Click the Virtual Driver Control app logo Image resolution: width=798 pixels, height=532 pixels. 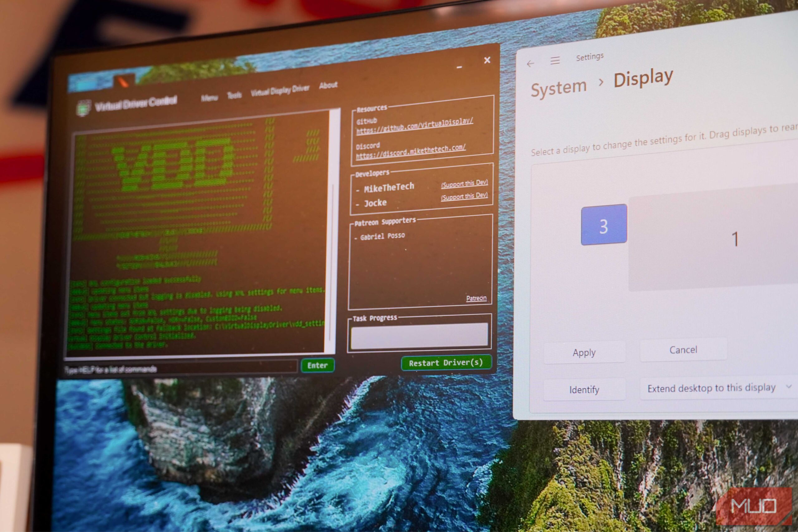point(84,108)
